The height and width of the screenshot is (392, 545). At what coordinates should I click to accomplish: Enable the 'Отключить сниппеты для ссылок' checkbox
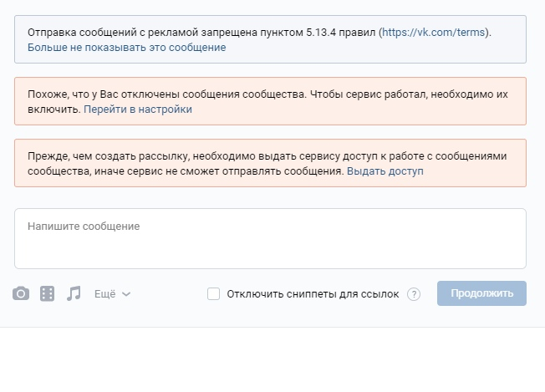tap(214, 293)
